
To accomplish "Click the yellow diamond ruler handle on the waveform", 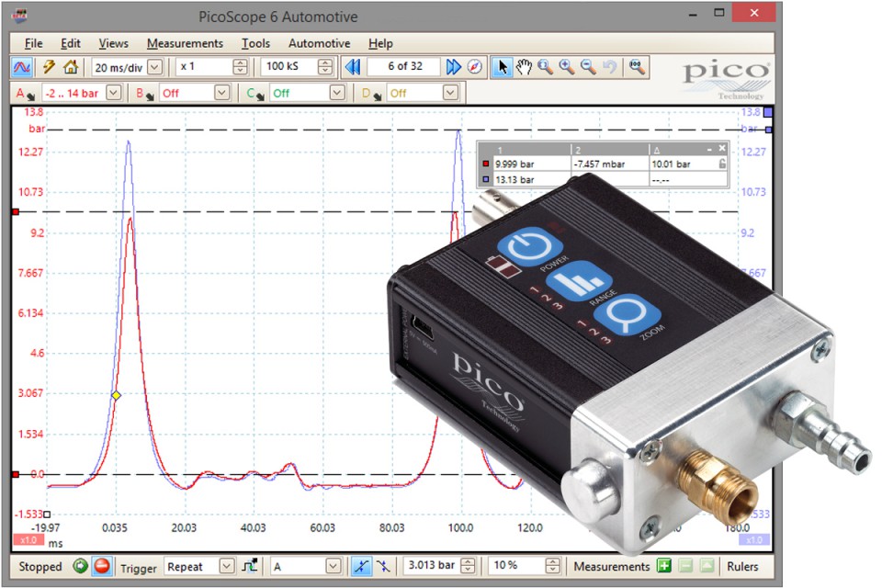I will pos(115,395).
